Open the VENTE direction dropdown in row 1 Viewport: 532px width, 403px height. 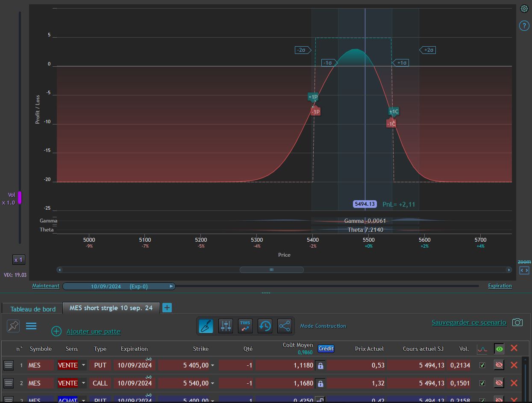(x=84, y=365)
